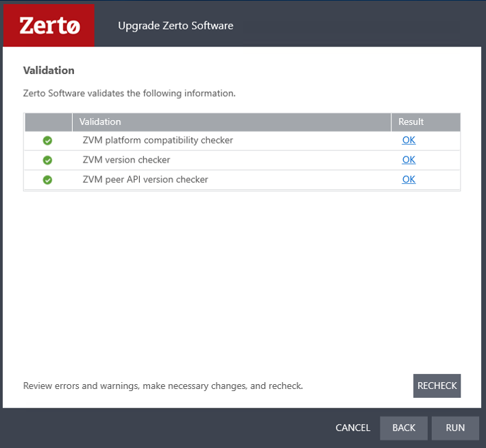Click the Zerto logo
The height and width of the screenshot is (448, 486).
49,25
